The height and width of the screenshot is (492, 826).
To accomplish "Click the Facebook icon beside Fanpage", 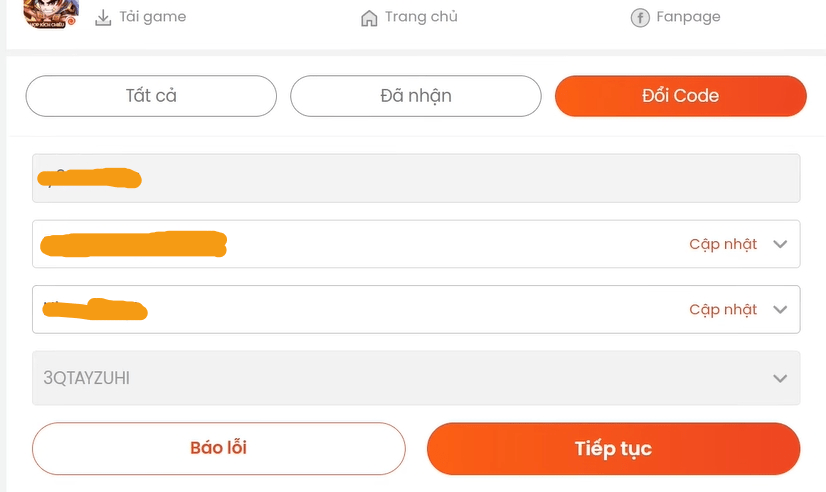I will coord(640,18).
